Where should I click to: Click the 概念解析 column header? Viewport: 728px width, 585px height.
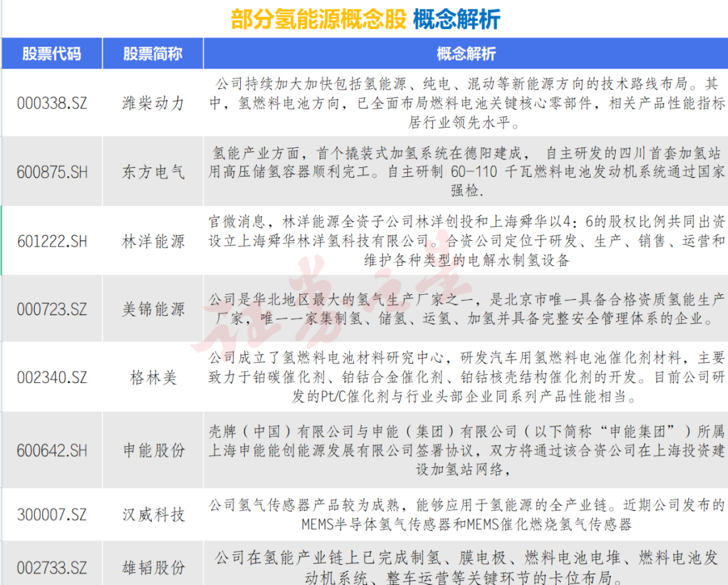click(466, 54)
